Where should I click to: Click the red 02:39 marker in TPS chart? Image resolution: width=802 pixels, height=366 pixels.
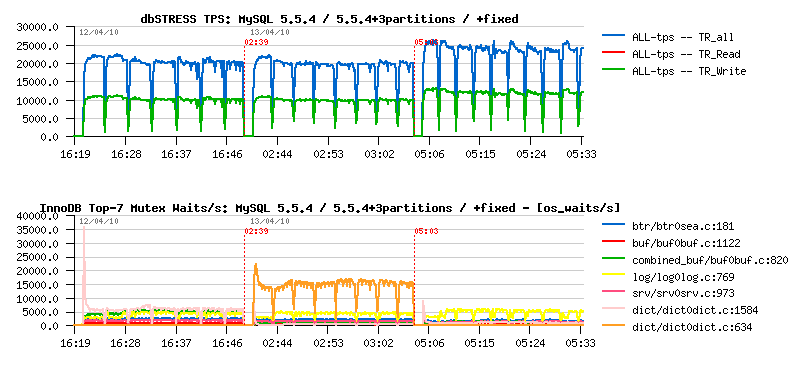[256, 42]
